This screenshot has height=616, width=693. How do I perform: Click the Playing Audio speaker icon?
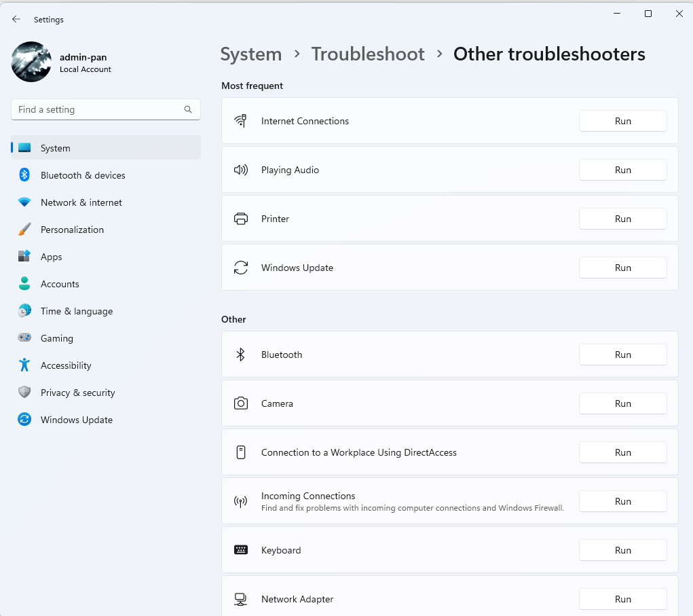(241, 170)
